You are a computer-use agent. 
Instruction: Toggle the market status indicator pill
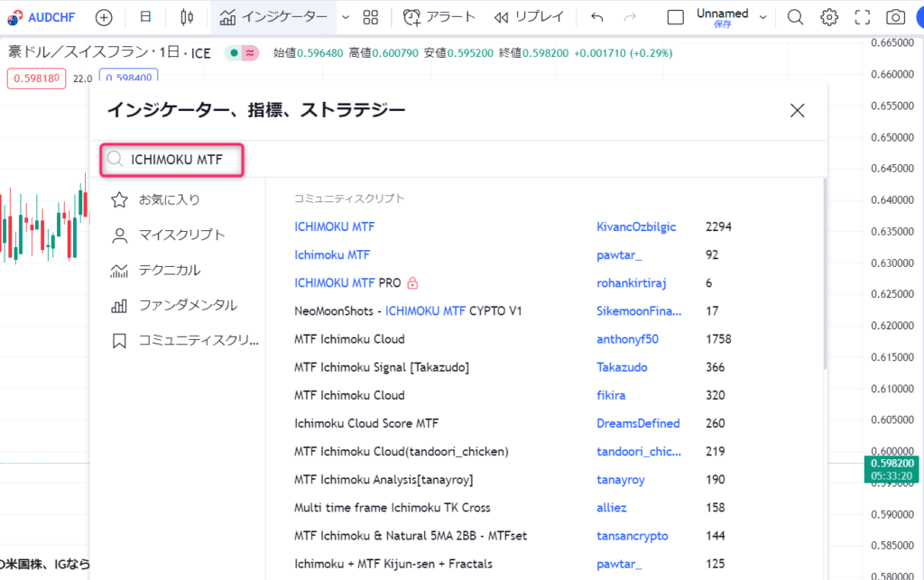pos(242,53)
